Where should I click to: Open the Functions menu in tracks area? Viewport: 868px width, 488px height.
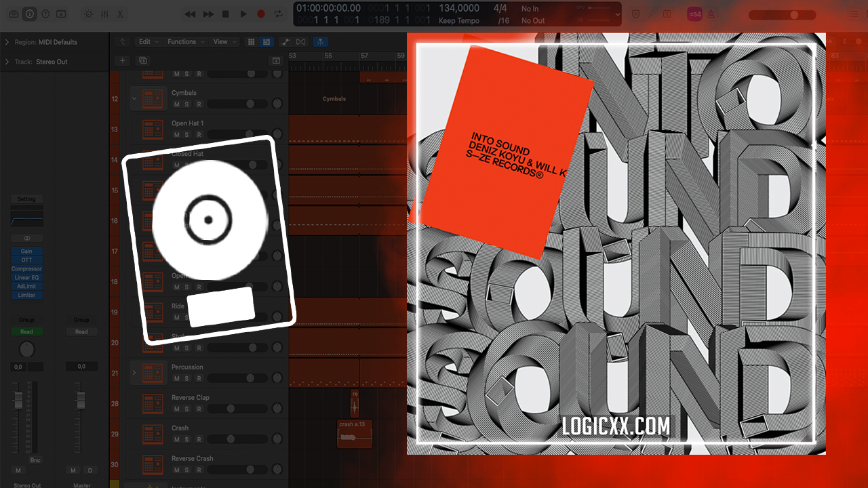pyautogui.click(x=186, y=42)
